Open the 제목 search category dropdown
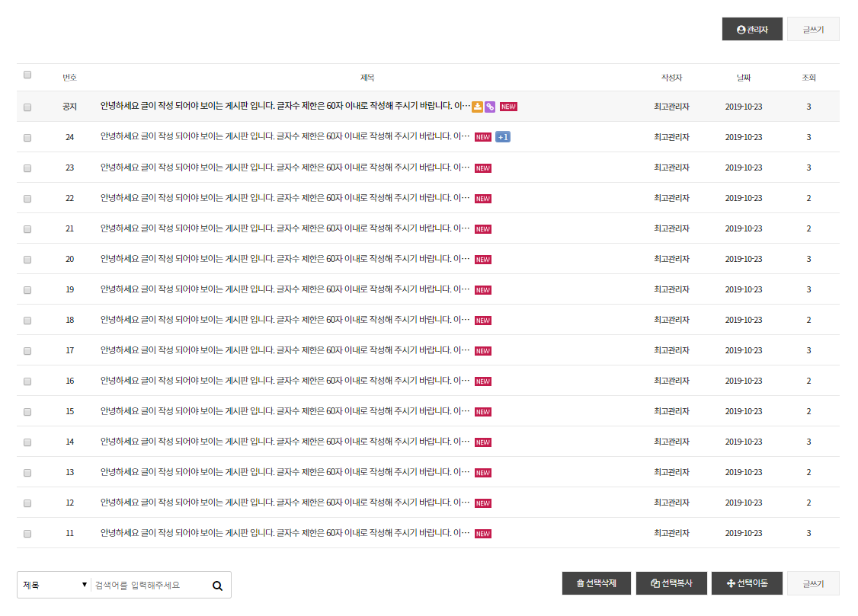 [55, 585]
